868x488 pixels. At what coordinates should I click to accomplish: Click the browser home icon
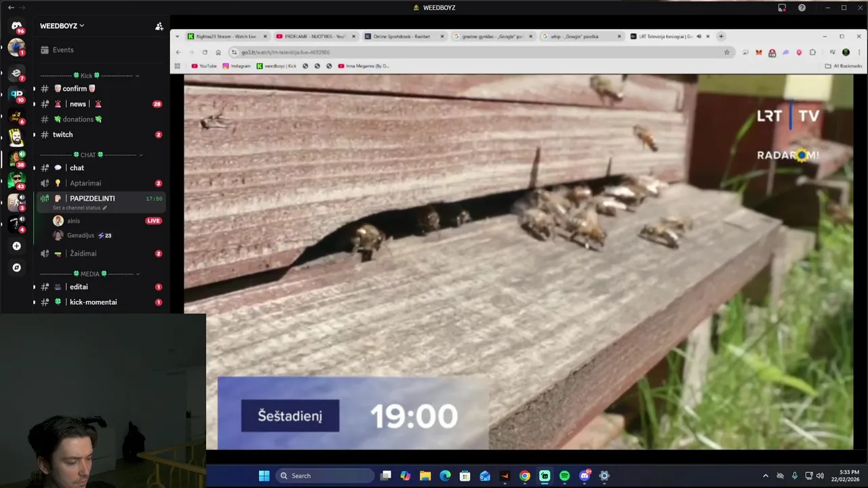tap(218, 52)
